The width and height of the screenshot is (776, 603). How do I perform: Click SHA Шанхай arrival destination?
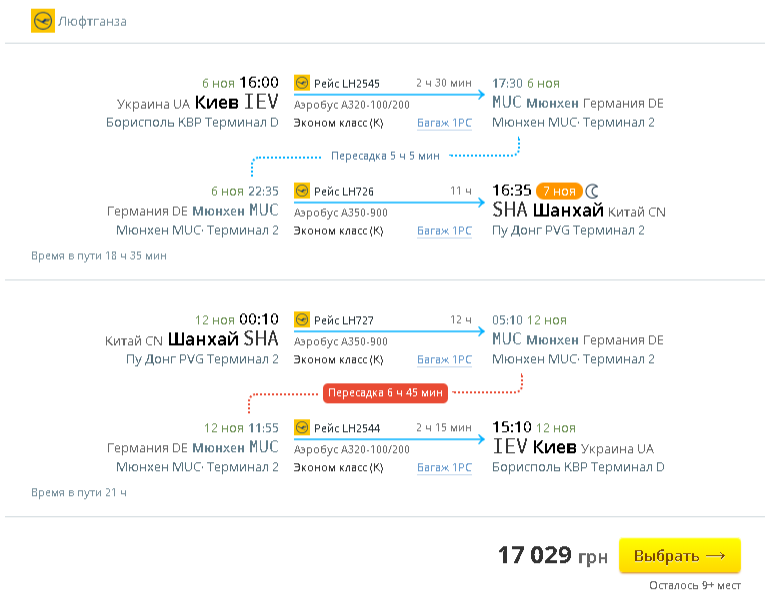548,210
